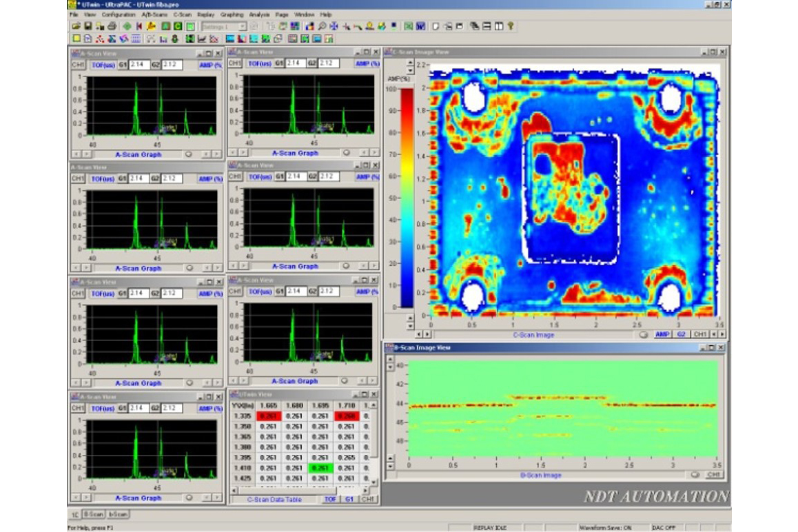This screenshot has width=798, height=532.
Task: Click the magnifier zoom icon in toolbar
Action: (x=323, y=26)
